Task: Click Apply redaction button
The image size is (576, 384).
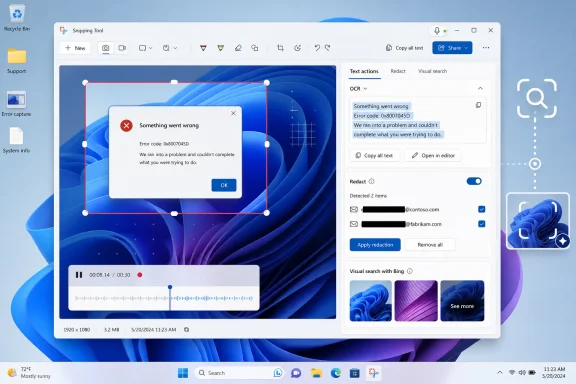Action: (375, 245)
